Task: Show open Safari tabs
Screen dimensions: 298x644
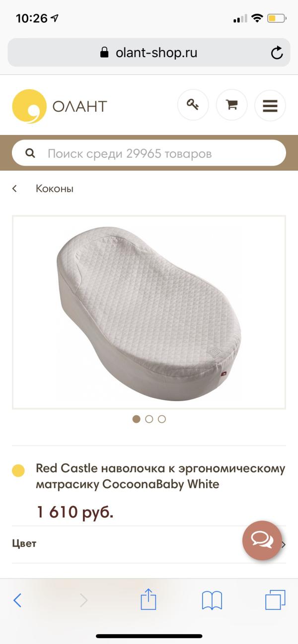Action: (275, 600)
